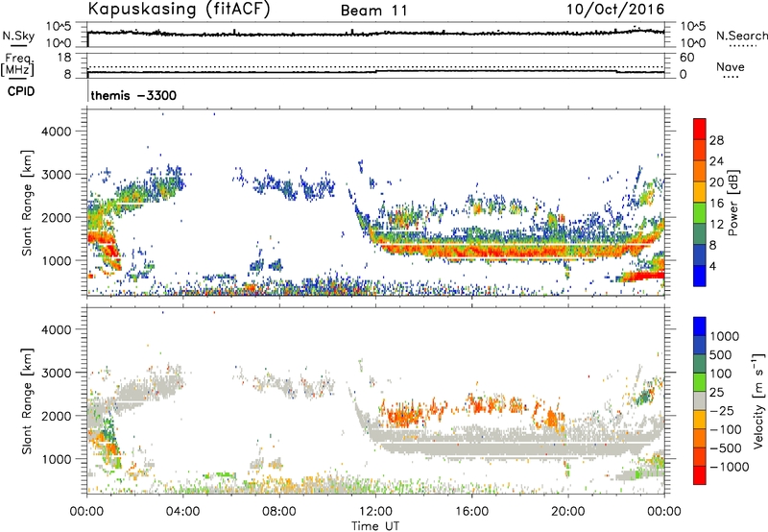This screenshot has width=768, height=532.
Task: Click the 18 MHz frequency tick
Action: click(64, 58)
